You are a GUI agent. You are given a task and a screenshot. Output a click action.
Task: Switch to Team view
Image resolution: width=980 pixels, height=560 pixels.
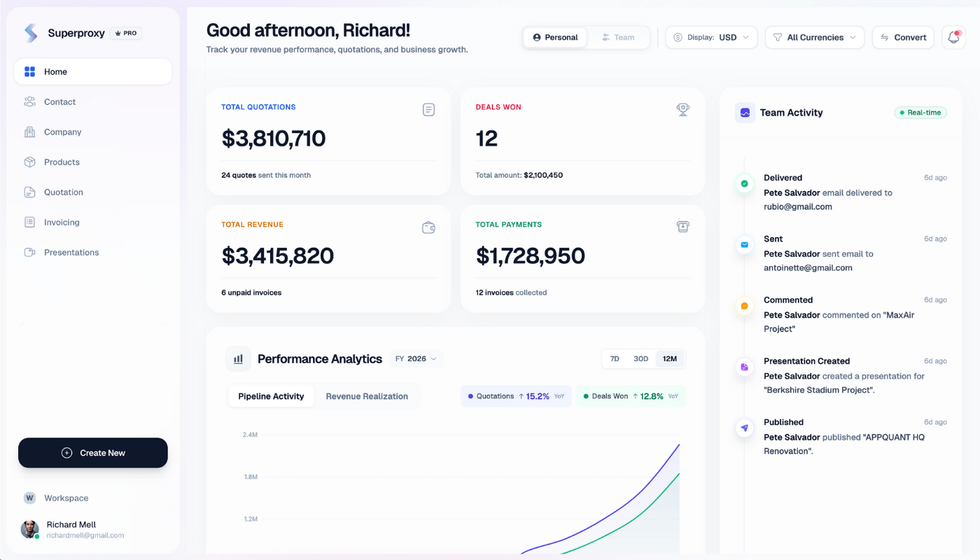click(x=617, y=37)
